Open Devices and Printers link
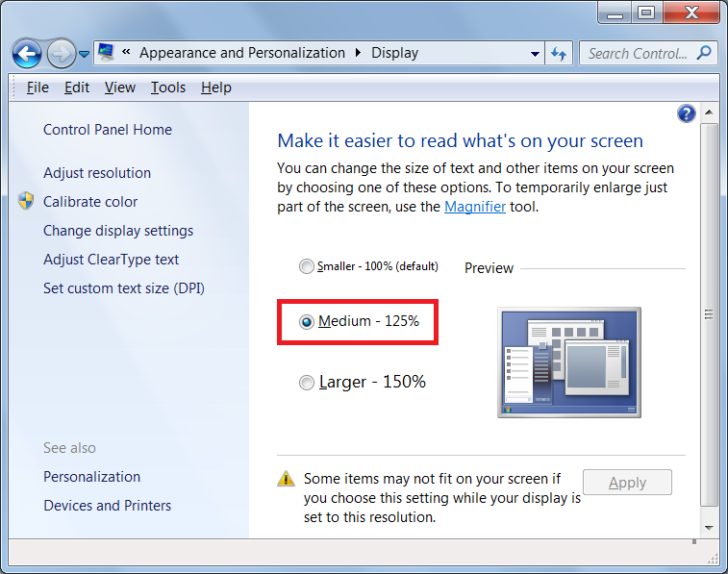728x574 pixels. tap(108, 506)
